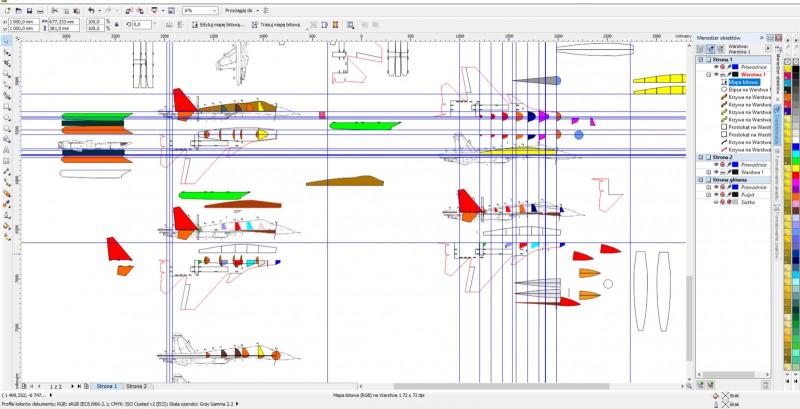Toggle visibility eye of Warstwa 1 on Strona 1
The height and width of the screenshot is (409, 800).
717,74
